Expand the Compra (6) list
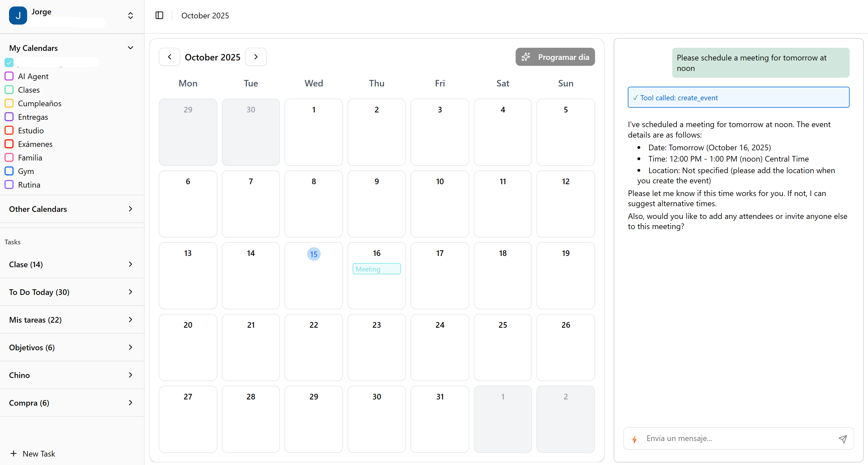Image resolution: width=868 pixels, height=465 pixels. click(131, 403)
